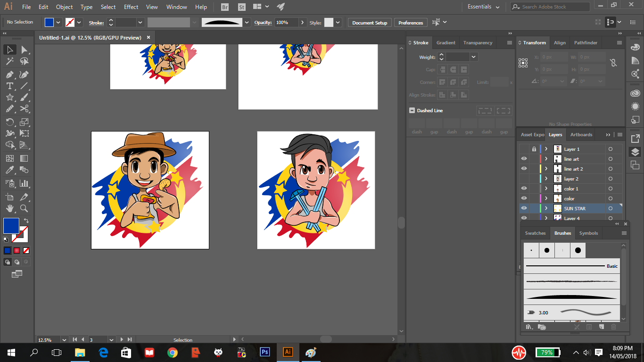Click the Gradient mode swatch under fill
This screenshot has width=644, height=362.
coord(17,250)
